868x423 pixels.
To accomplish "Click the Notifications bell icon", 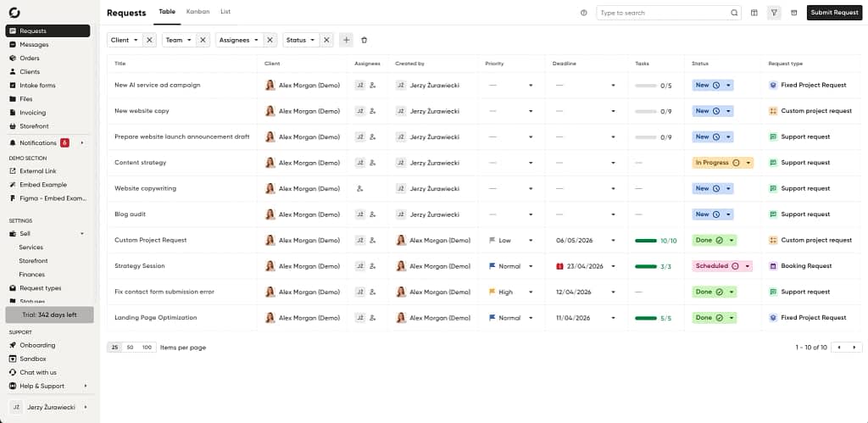I will point(13,143).
